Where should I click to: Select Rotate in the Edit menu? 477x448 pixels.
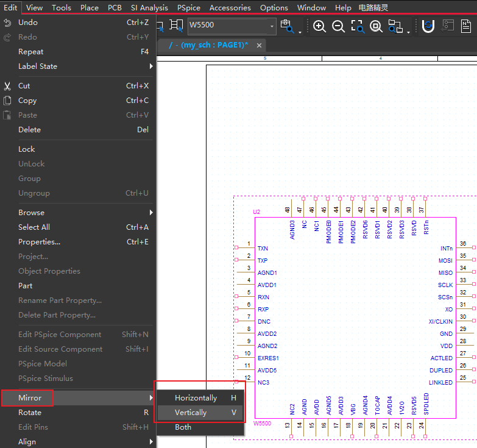click(x=78, y=413)
